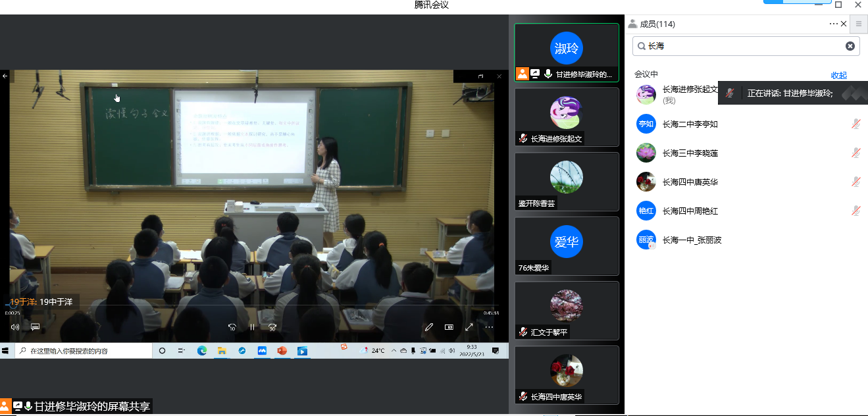This screenshot has height=416, width=868.
Task: Click the restore icon of the shared video window
Action: (x=480, y=76)
